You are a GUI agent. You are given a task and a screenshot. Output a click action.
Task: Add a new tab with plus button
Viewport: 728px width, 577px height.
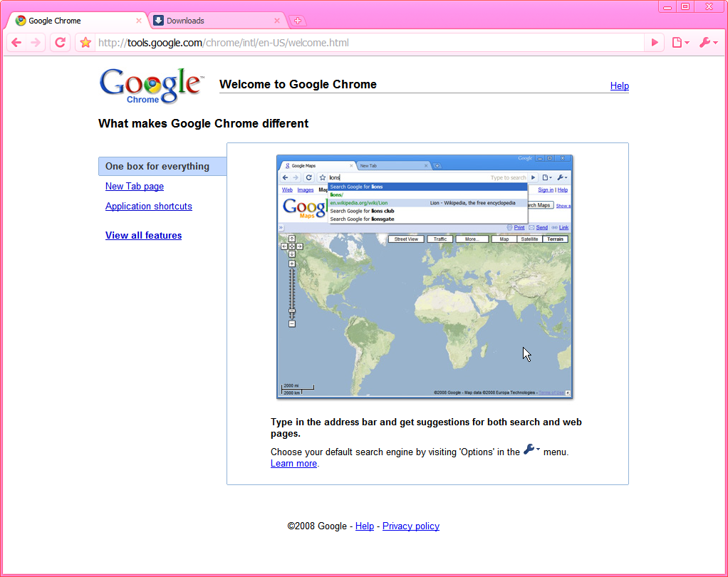click(298, 21)
